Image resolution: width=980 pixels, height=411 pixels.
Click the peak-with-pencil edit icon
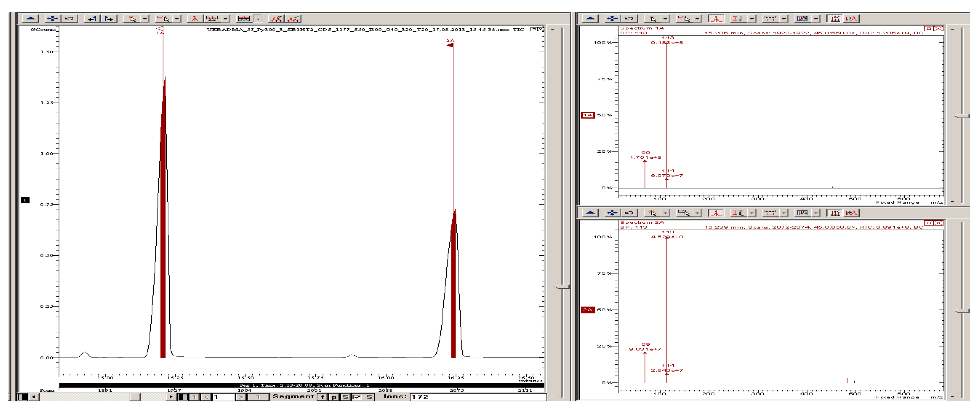tap(276, 18)
